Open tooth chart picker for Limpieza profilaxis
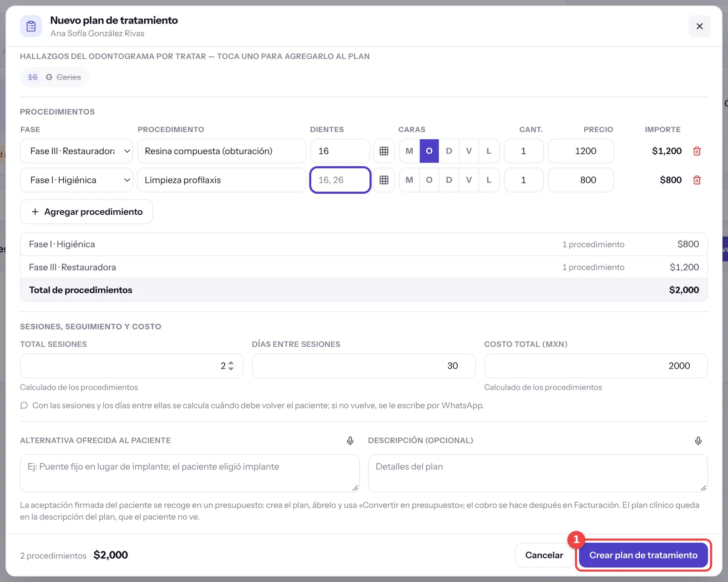728x582 pixels. click(384, 180)
